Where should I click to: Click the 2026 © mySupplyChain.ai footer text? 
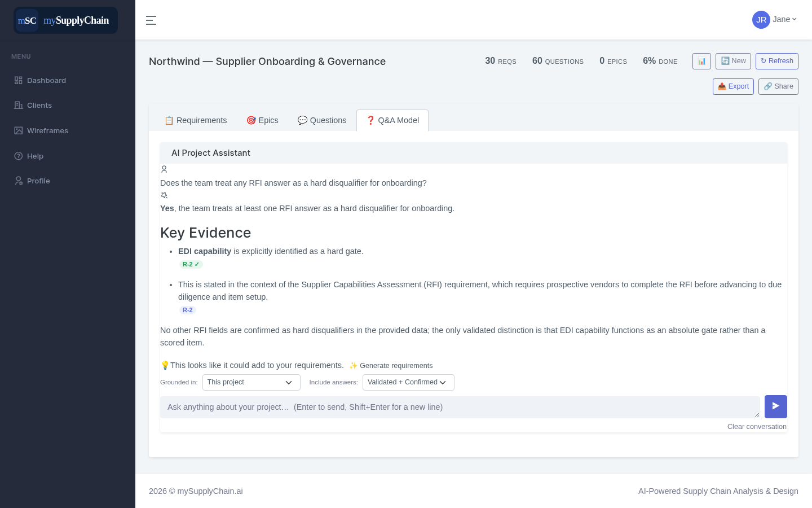click(x=196, y=491)
